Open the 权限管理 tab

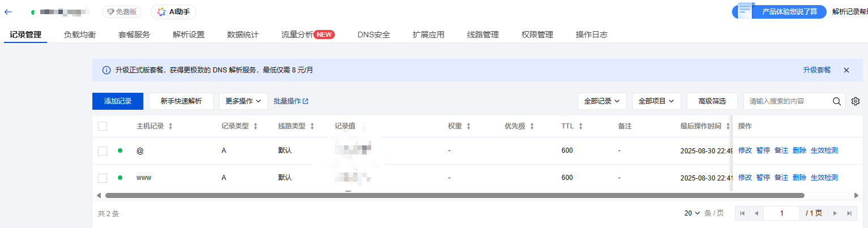click(537, 35)
